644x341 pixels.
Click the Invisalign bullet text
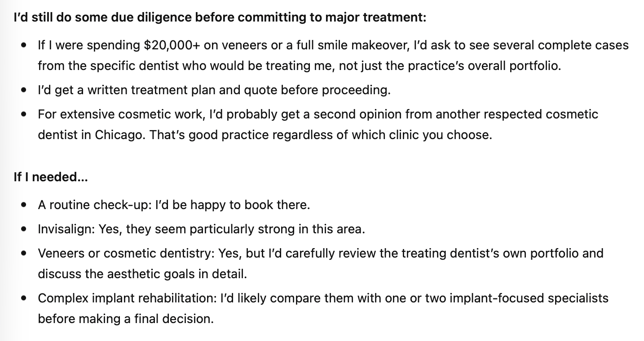coord(202,229)
